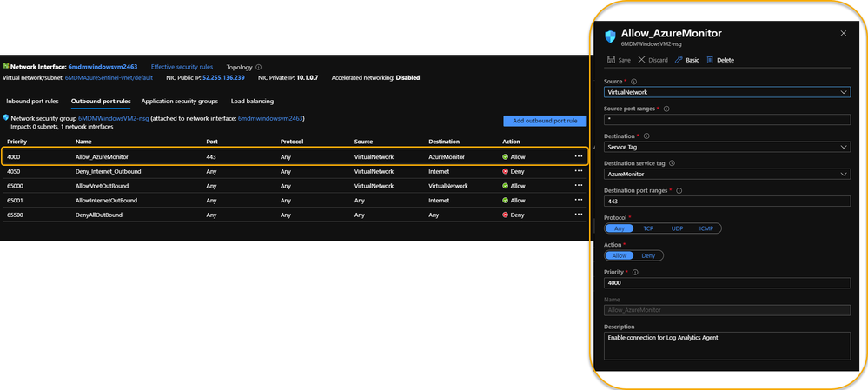Screen dimensions: 868x390
Task: Set Protocol to TCP
Action: click(x=648, y=228)
